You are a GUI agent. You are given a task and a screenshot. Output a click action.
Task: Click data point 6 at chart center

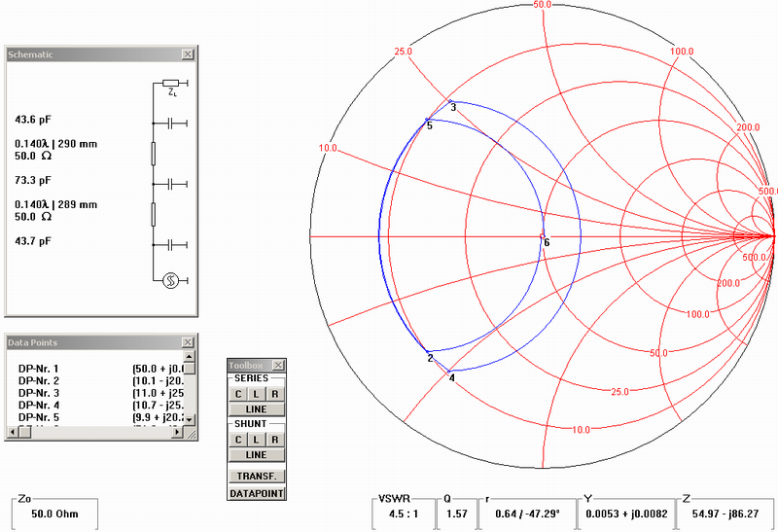pyautogui.click(x=543, y=236)
